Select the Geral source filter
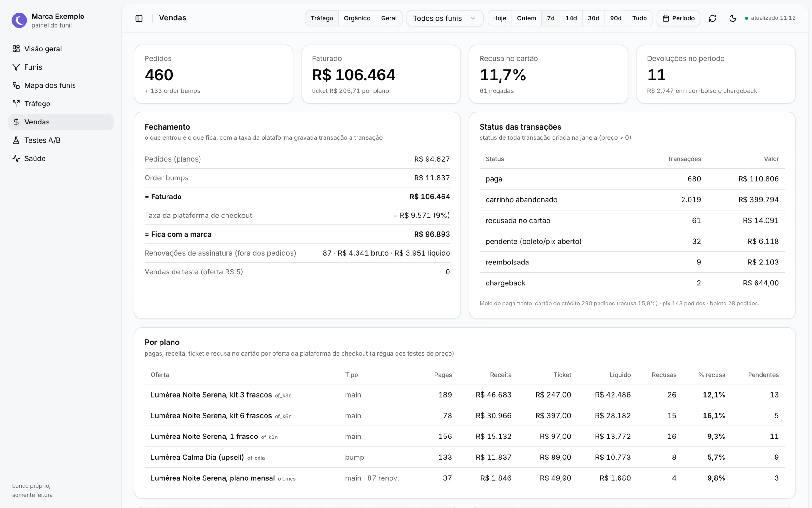The height and width of the screenshot is (508, 812). point(389,18)
